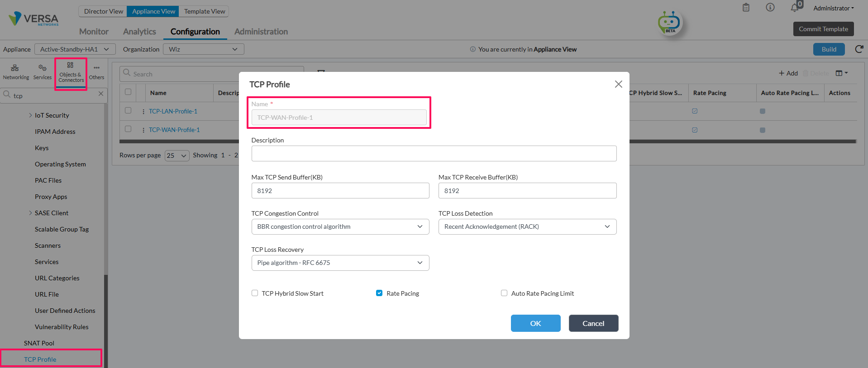868x368 pixels.
Task: Open the clipboard tasks icon
Action: pos(746,8)
